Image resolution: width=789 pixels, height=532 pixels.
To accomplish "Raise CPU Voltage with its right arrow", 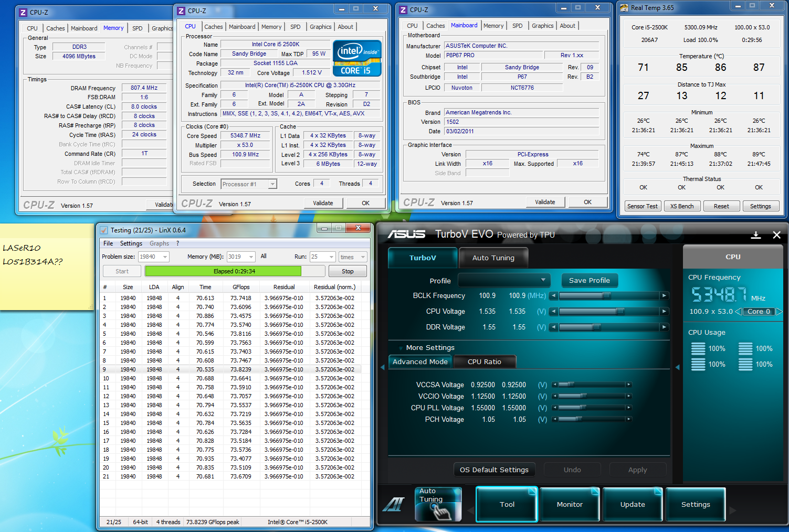I will tap(665, 312).
